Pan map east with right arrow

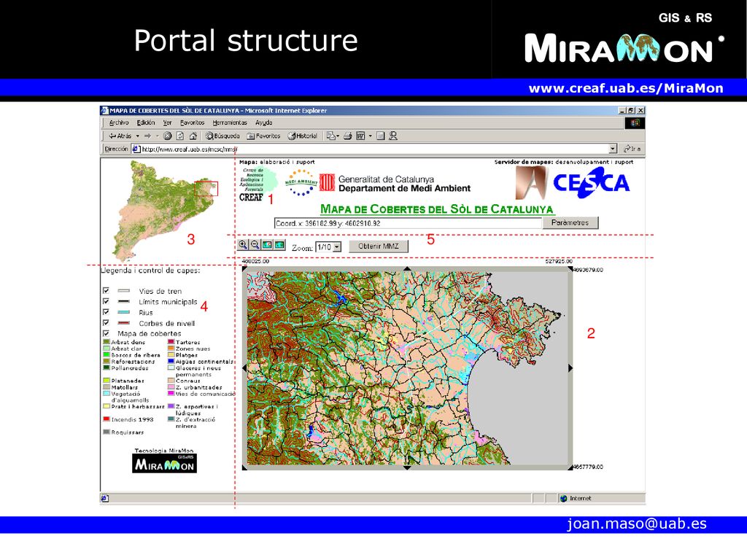[x=570, y=368]
